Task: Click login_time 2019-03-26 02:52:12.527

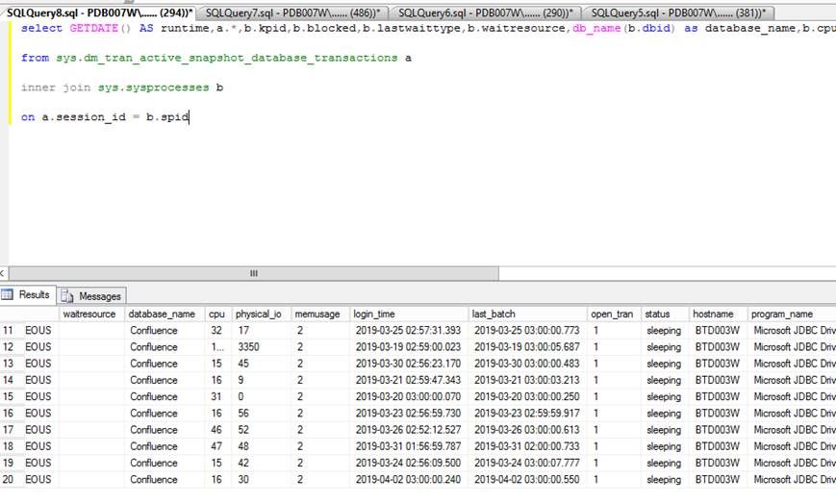Action: coord(409,430)
